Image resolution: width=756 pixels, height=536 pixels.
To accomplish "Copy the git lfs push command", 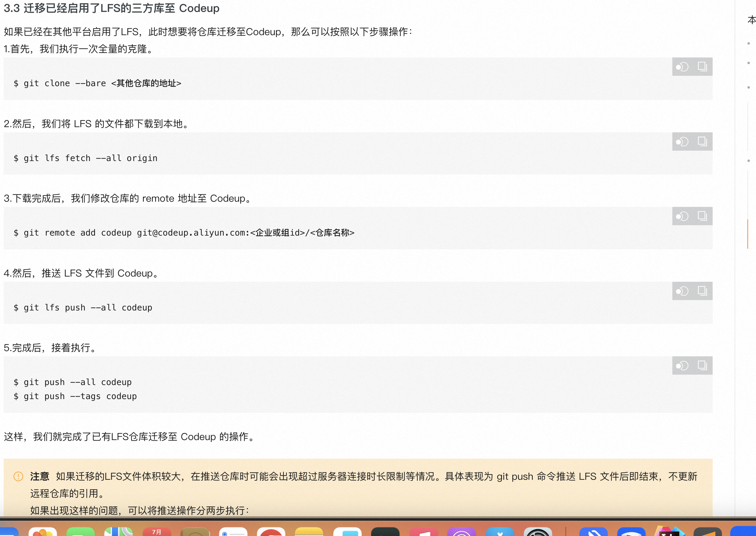I will 702,291.
